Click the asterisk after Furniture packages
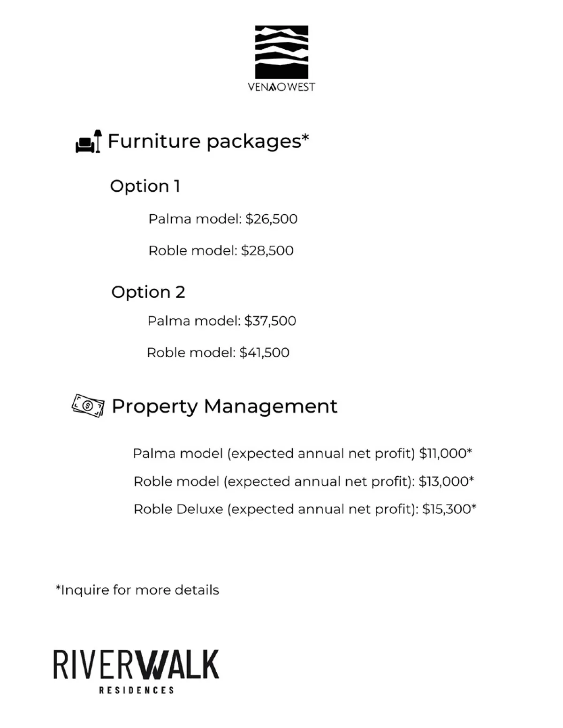 [305, 137]
